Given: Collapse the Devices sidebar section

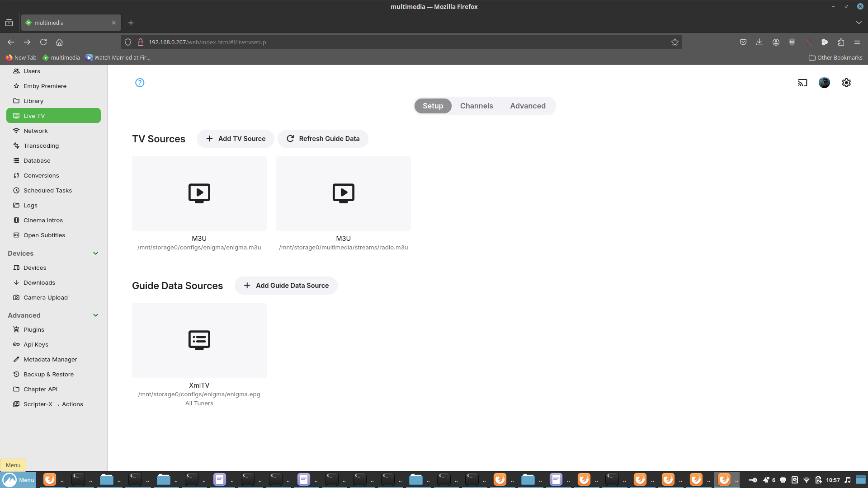Looking at the screenshot, I should click(95, 253).
